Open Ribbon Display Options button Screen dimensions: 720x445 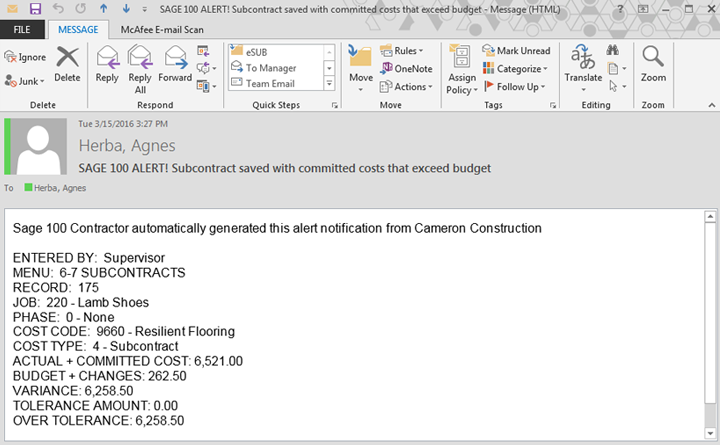coord(643,9)
